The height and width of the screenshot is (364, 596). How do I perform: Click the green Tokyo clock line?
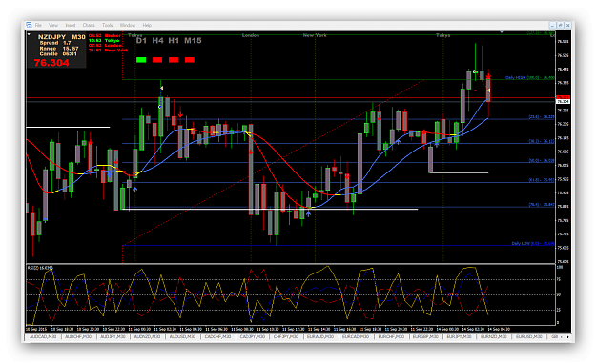click(x=104, y=40)
